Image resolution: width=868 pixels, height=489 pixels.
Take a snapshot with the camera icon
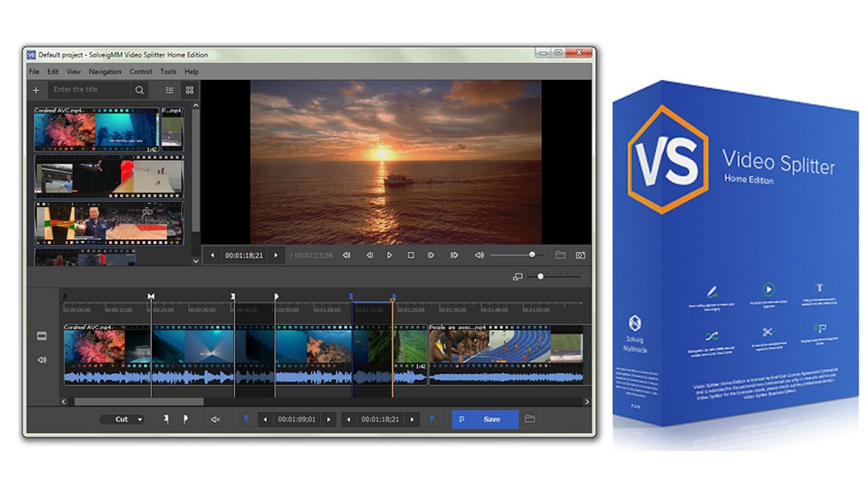pos(580,255)
